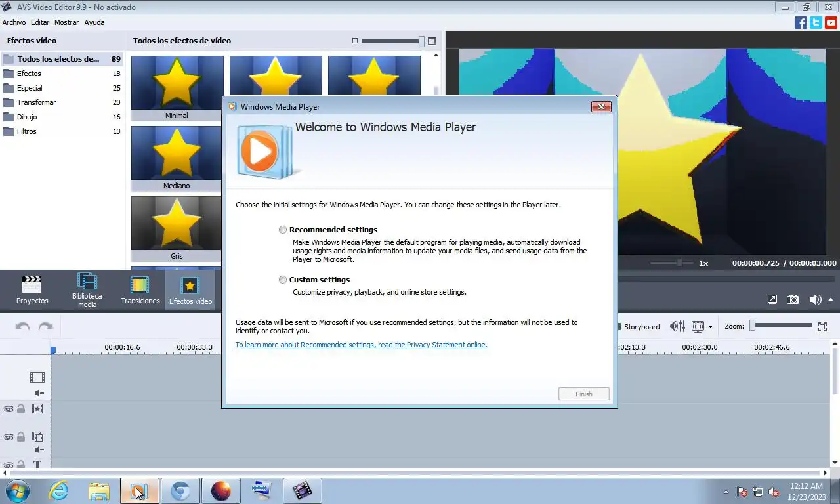Open the Facebook link icon
The width and height of the screenshot is (840, 504).
[801, 22]
